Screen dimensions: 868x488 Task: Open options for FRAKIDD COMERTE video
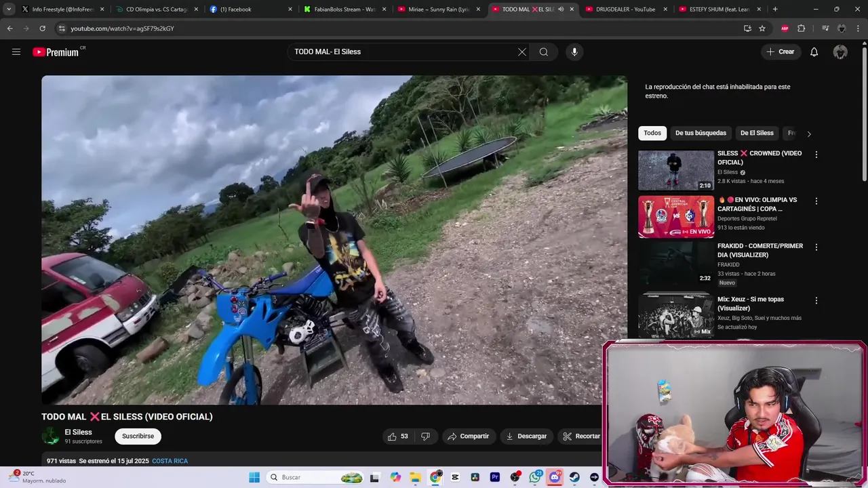[816, 247]
